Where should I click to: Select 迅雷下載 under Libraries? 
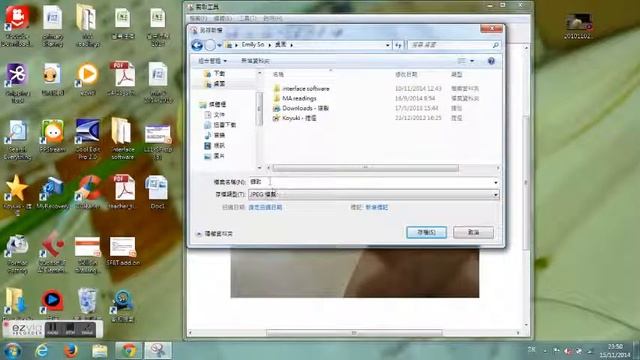pyautogui.click(x=220, y=125)
